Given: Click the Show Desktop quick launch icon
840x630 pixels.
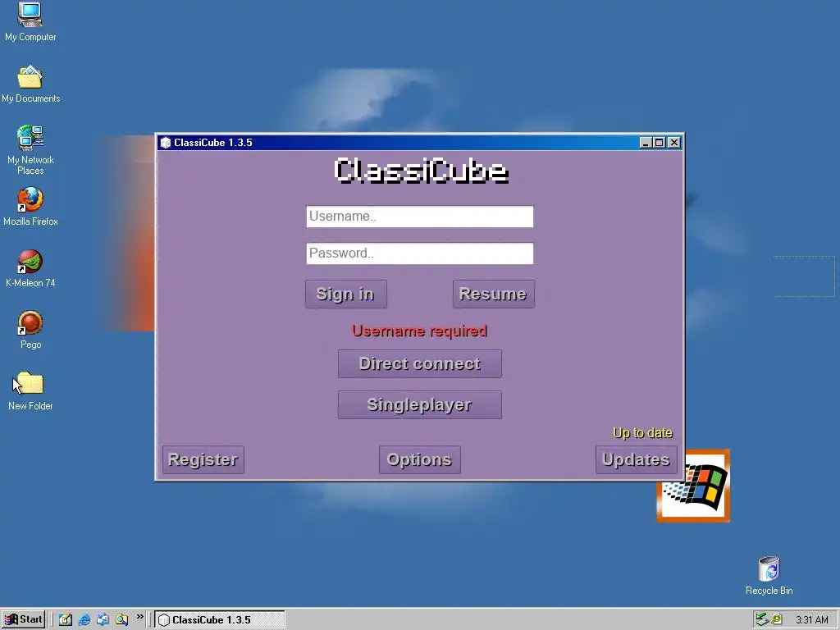Looking at the screenshot, I should 66,620.
